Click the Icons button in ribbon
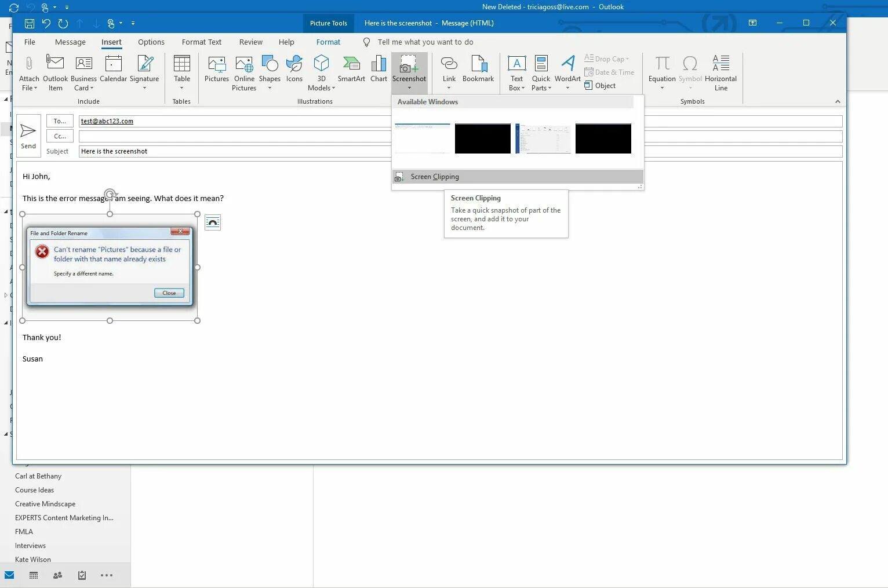 point(294,70)
